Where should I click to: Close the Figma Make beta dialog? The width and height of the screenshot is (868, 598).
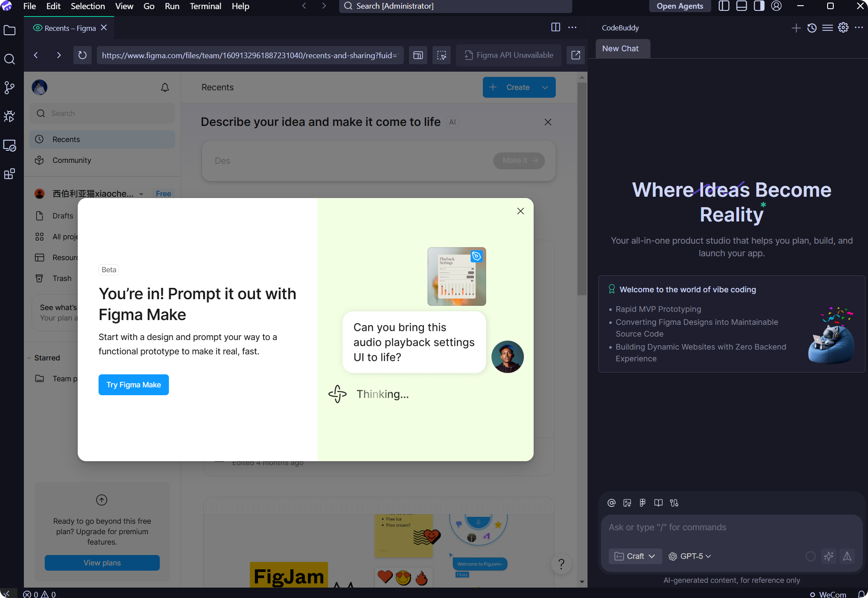521,211
